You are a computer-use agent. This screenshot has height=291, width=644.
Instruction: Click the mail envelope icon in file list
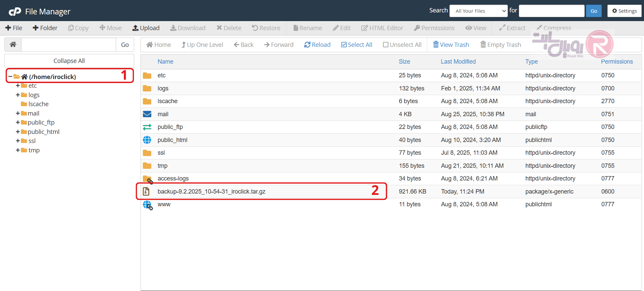(x=147, y=114)
